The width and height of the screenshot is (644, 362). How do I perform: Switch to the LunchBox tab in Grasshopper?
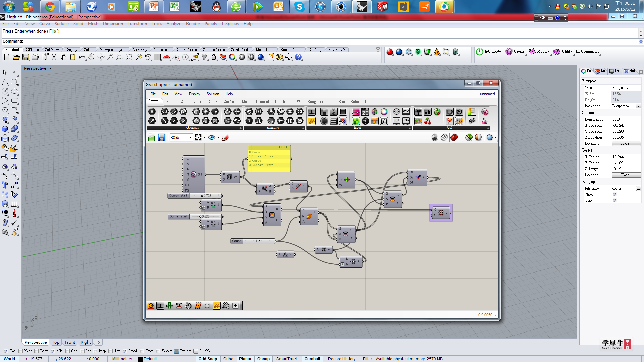click(336, 102)
